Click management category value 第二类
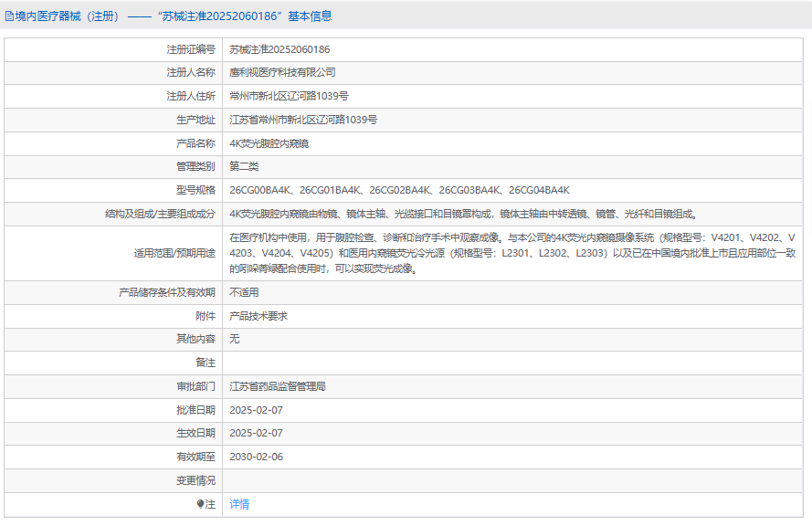 244,167
